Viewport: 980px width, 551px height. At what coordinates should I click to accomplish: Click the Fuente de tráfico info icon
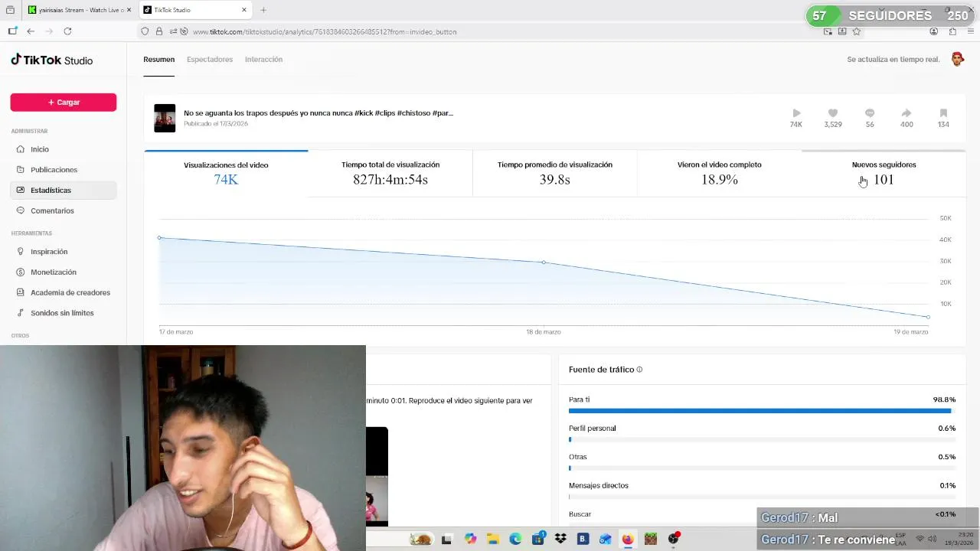pos(639,370)
